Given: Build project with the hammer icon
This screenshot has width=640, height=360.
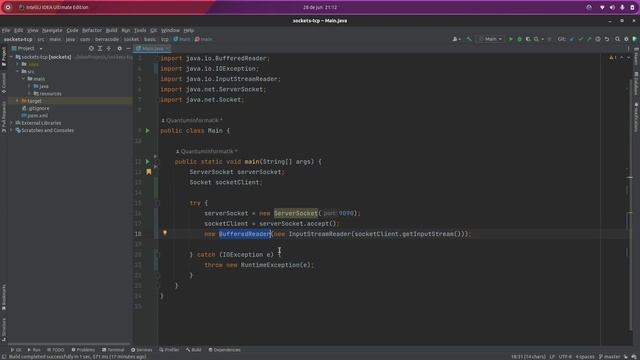Looking at the screenshot, I should tap(469, 39).
